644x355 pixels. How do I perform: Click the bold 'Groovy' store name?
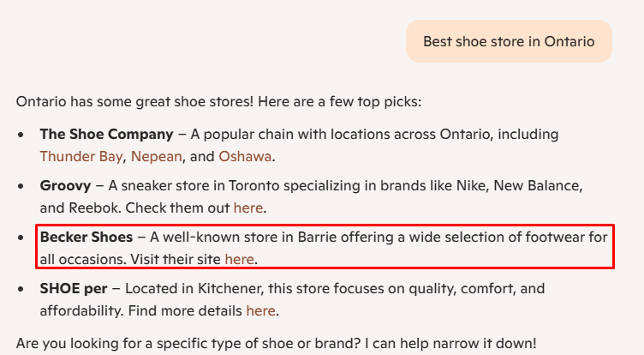click(x=65, y=185)
